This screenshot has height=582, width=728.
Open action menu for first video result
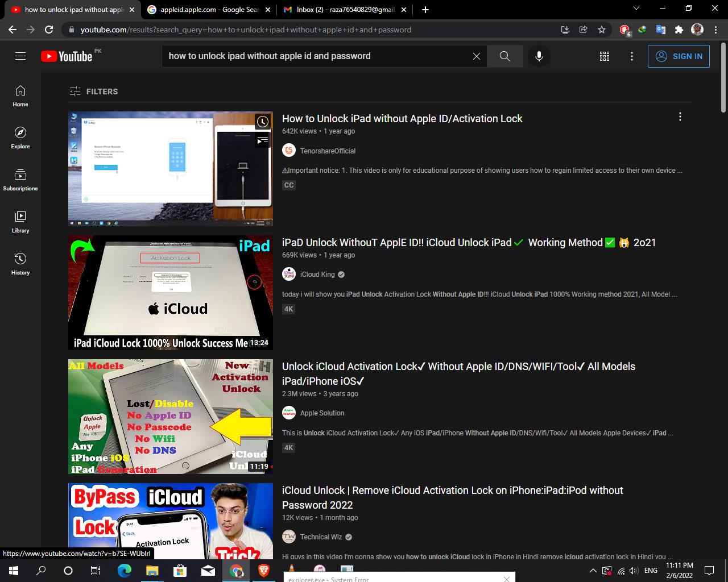pyautogui.click(x=680, y=117)
